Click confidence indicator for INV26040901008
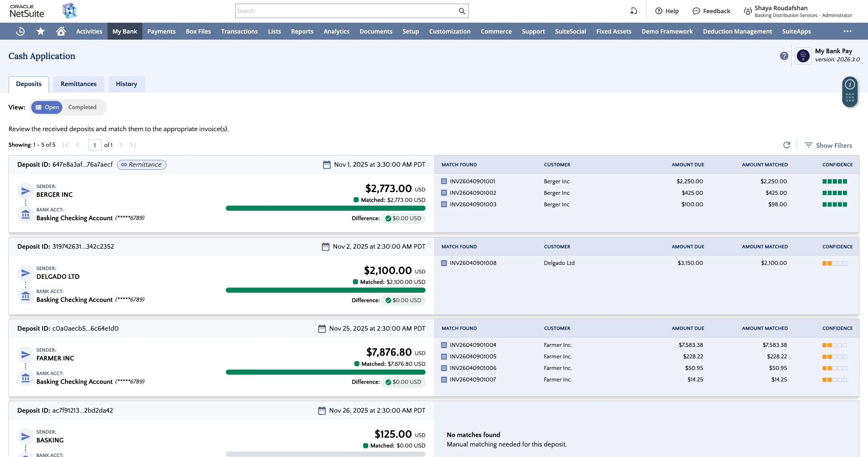Image resolution: width=868 pixels, height=457 pixels. tap(834, 263)
